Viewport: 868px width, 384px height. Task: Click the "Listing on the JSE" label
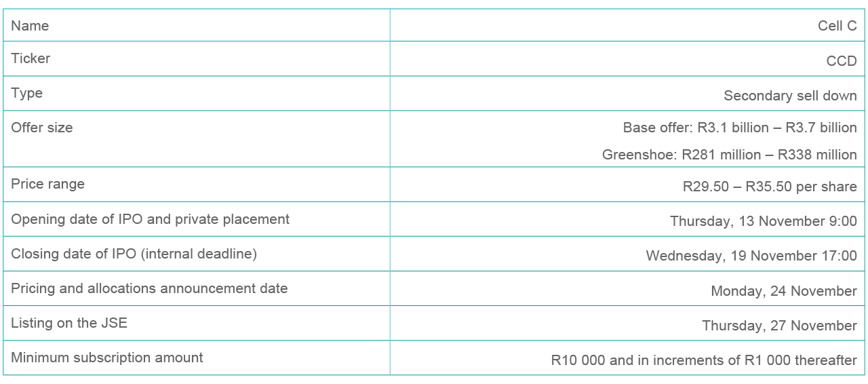(69, 323)
